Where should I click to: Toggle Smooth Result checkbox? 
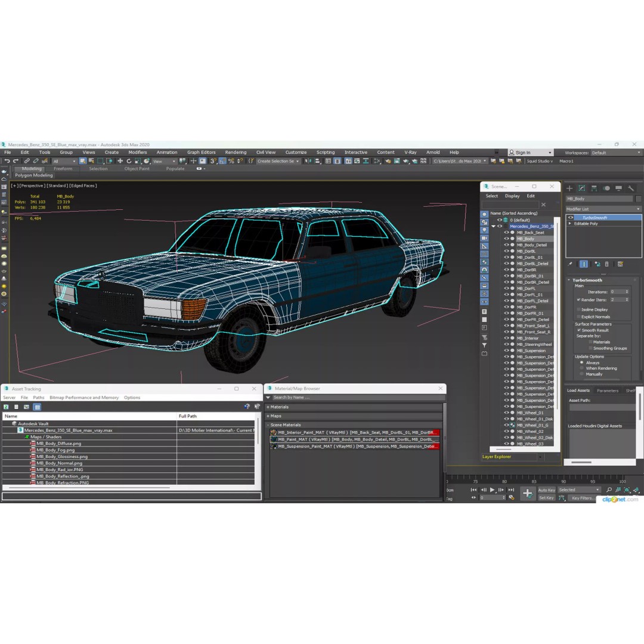click(578, 330)
